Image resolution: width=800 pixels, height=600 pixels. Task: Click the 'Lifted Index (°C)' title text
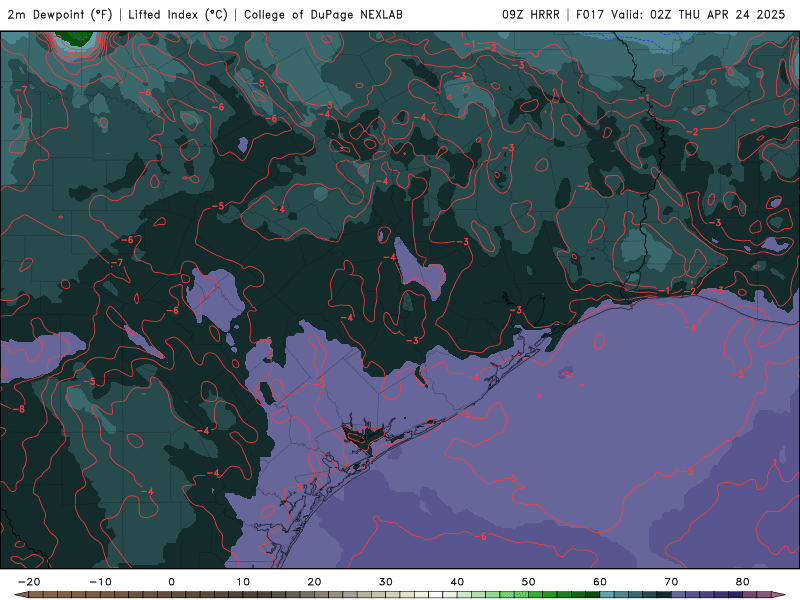click(x=178, y=15)
